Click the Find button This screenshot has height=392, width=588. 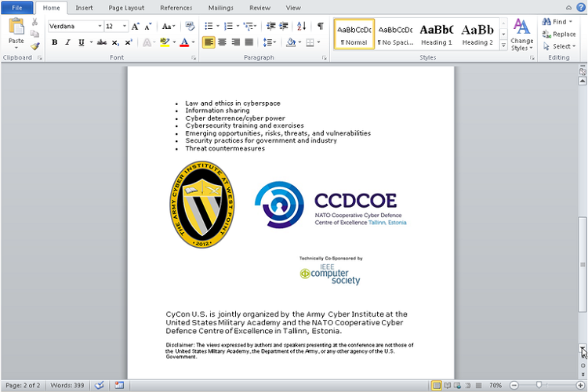pos(557,22)
